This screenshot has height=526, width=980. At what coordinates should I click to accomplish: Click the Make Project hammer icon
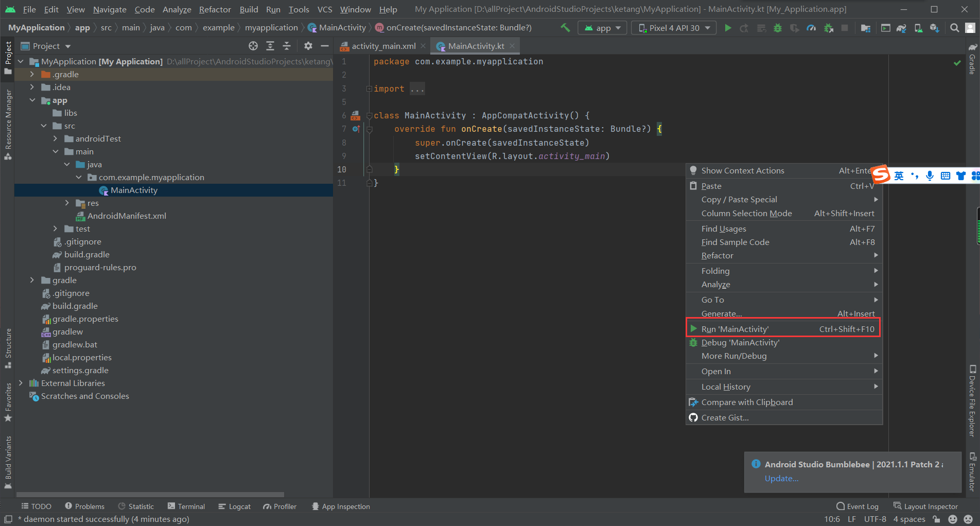pyautogui.click(x=565, y=28)
